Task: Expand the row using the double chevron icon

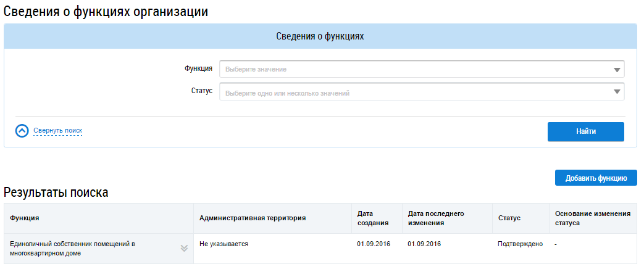Action: 183,248
